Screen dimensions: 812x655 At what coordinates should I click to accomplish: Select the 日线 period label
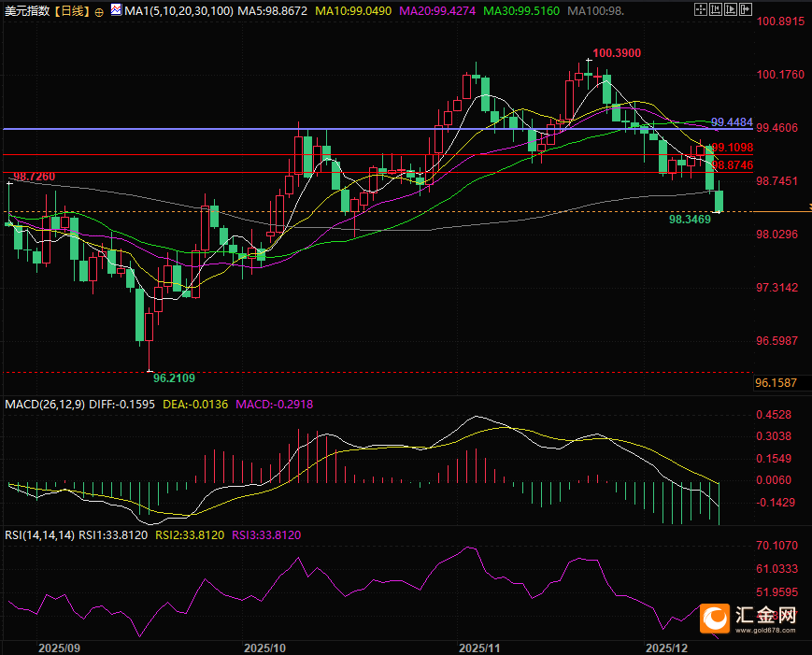coord(72,12)
